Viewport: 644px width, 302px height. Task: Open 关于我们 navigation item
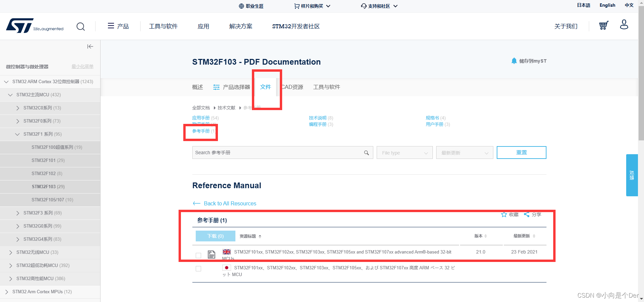[566, 26]
